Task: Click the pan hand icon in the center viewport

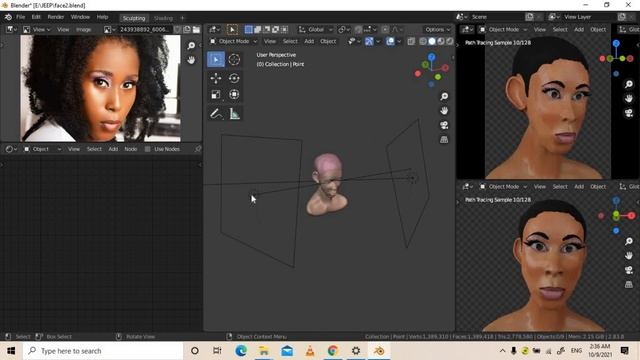Action: click(x=444, y=111)
